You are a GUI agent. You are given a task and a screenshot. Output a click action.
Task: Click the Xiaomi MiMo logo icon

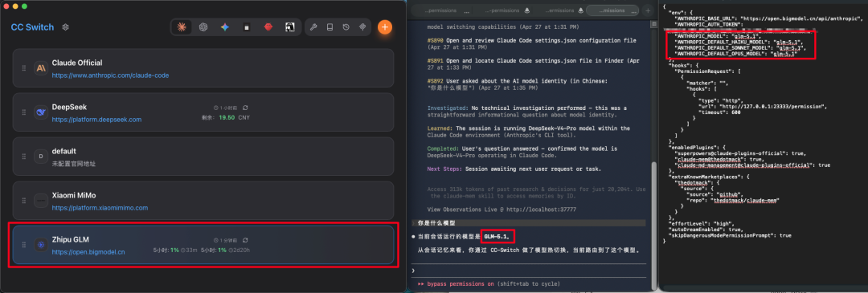(40, 201)
